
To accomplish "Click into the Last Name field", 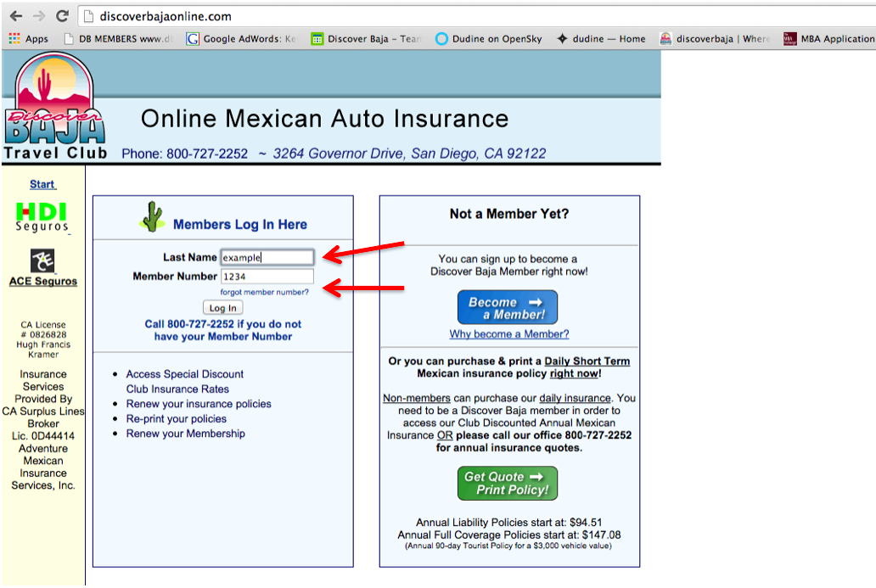I will [x=267, y=257].
